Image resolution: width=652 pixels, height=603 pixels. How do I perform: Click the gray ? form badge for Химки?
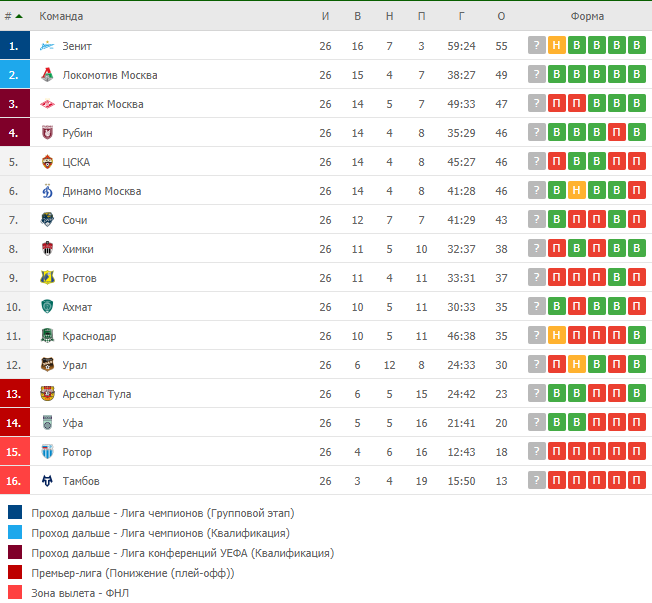click(x=536, y=248)
